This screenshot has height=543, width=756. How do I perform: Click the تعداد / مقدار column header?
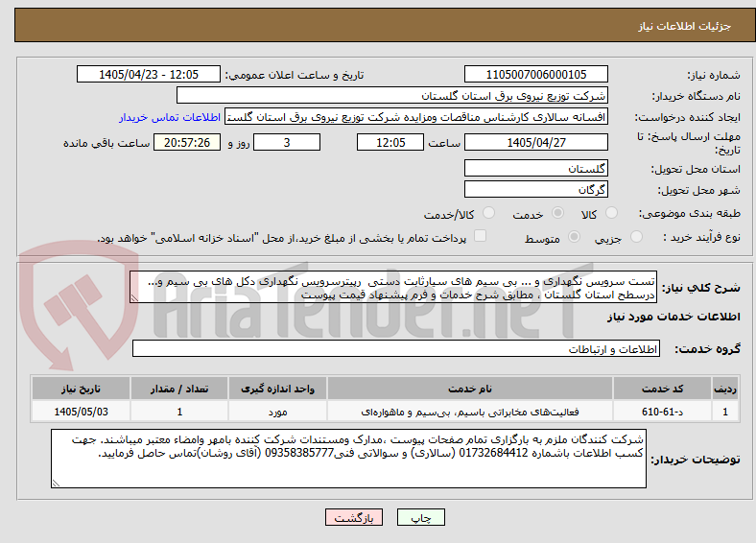(x=179, y=389)
